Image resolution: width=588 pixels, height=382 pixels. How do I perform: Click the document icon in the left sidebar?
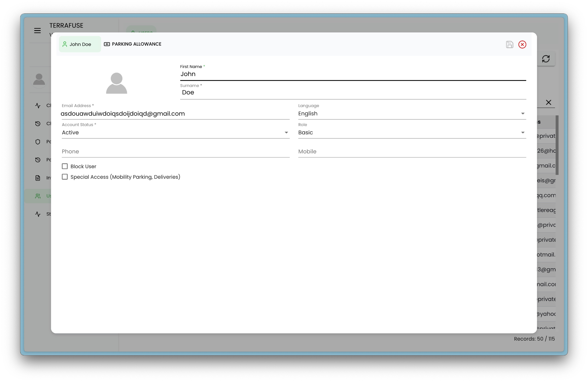tap(38, 178)
